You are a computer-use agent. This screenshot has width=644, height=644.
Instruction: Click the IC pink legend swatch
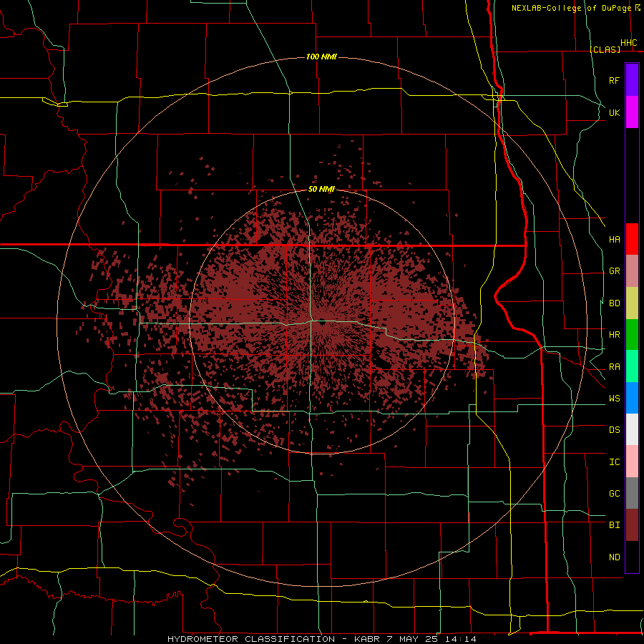[632, 462]
